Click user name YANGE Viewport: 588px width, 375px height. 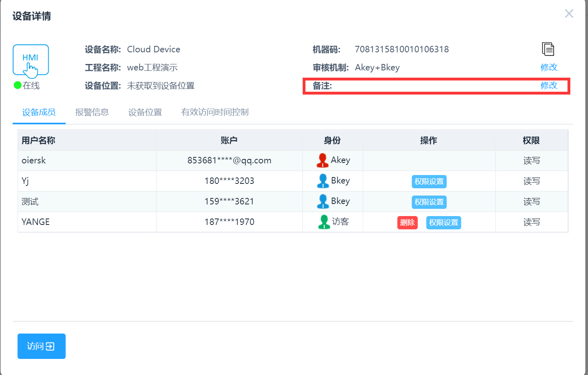pos(36,222)
